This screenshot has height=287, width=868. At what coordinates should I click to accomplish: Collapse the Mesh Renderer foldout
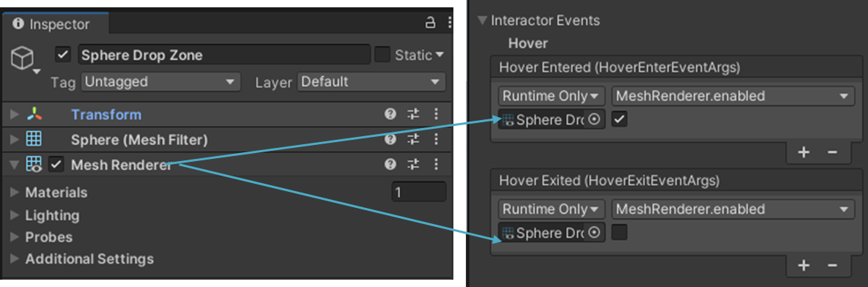[x=15, y=164]
